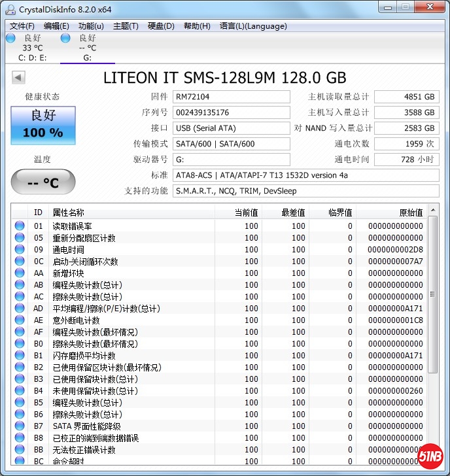Open the 文件(F) menu
The width and height of the screenshot is (450, 476).
pyautogui.click(x=22, y=26)
